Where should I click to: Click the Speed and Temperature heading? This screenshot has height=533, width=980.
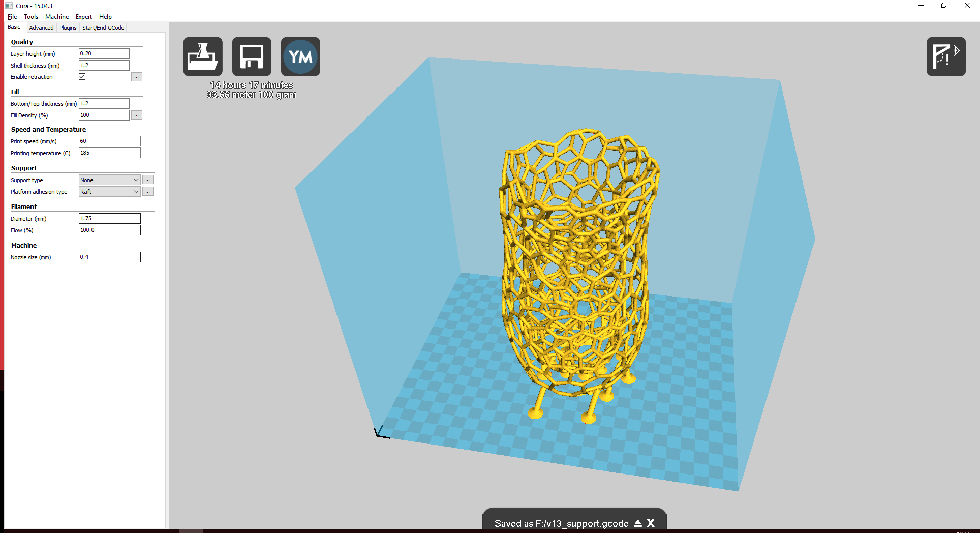[48, 129]
